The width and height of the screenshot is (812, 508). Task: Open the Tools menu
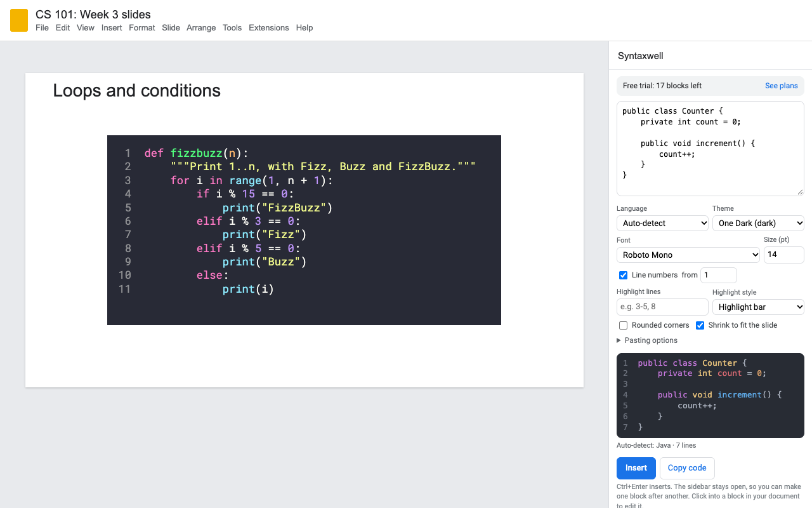click(x=232, y=28)
